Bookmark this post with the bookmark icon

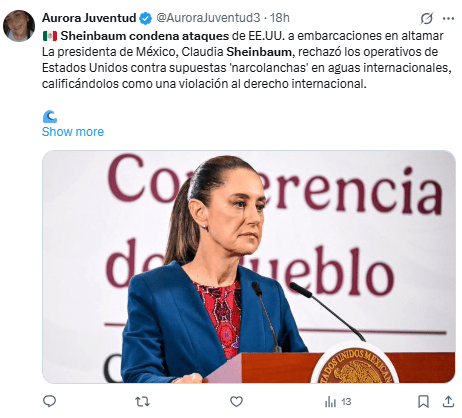pyautogui.click(x=423, y=402)
